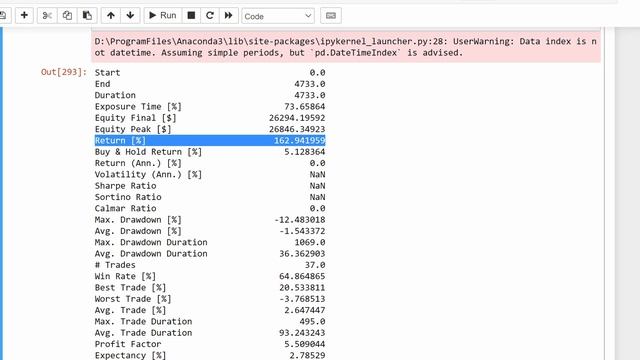Click the Profit Factor label
This screenshot has width=640, height=360.
[128, 344]
